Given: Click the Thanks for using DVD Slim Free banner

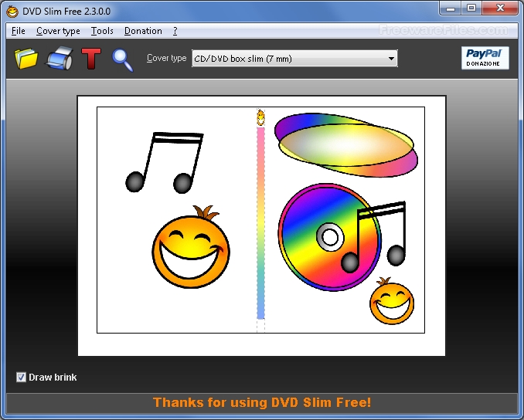Looking at the screenshot, I should [262, 403].
